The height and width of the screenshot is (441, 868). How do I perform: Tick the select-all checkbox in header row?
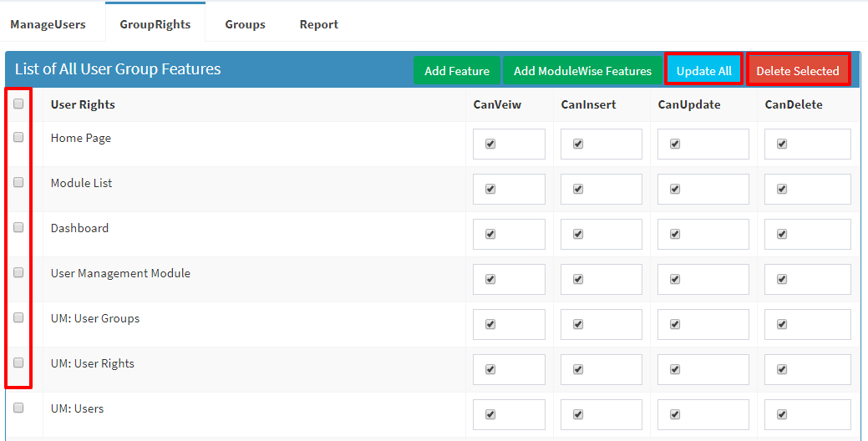pos(18,104)
